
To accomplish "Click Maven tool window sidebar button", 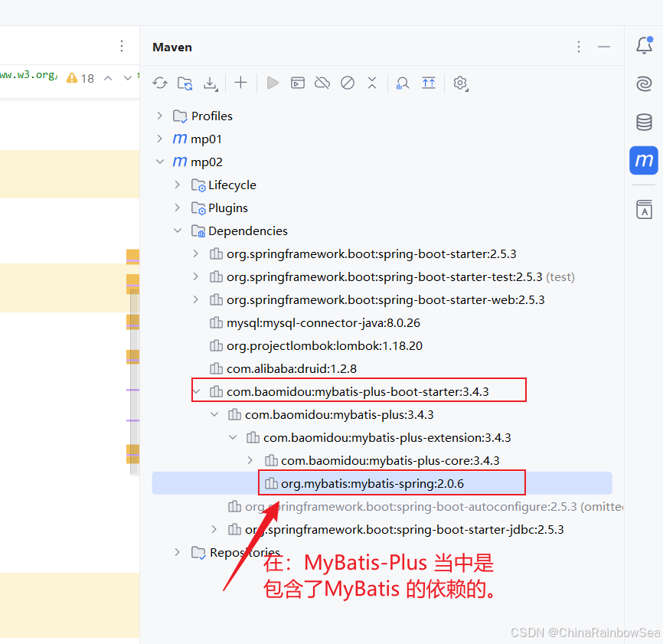I will pyautogui.click(x=644, y=160).
